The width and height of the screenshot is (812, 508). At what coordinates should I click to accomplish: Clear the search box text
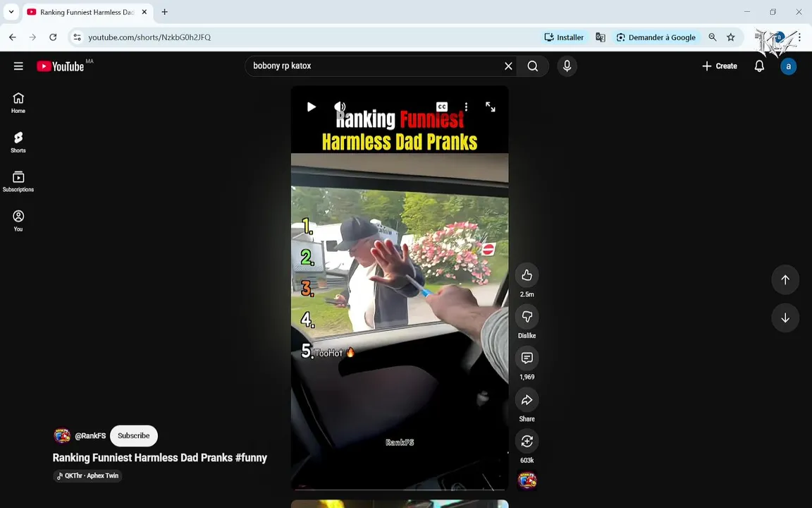click(508, 66)
